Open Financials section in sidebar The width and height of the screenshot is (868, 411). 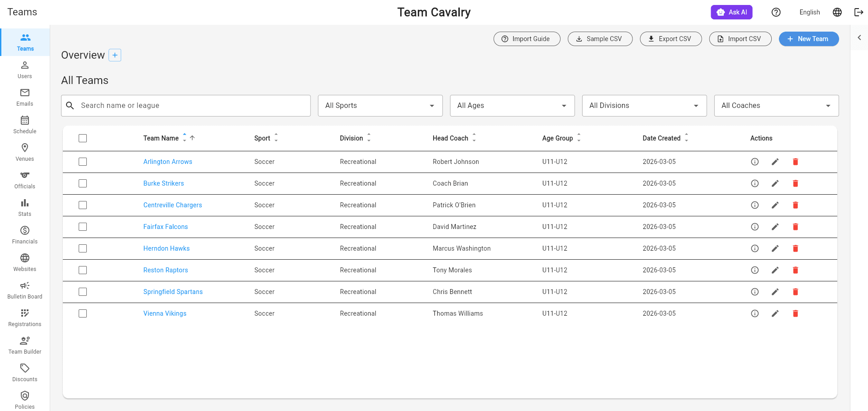click(x=25, y=235)
